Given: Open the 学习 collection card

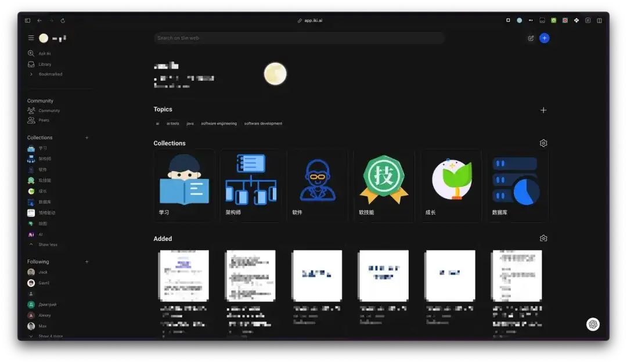Looking at the screenshot, I should click(185, 186).
